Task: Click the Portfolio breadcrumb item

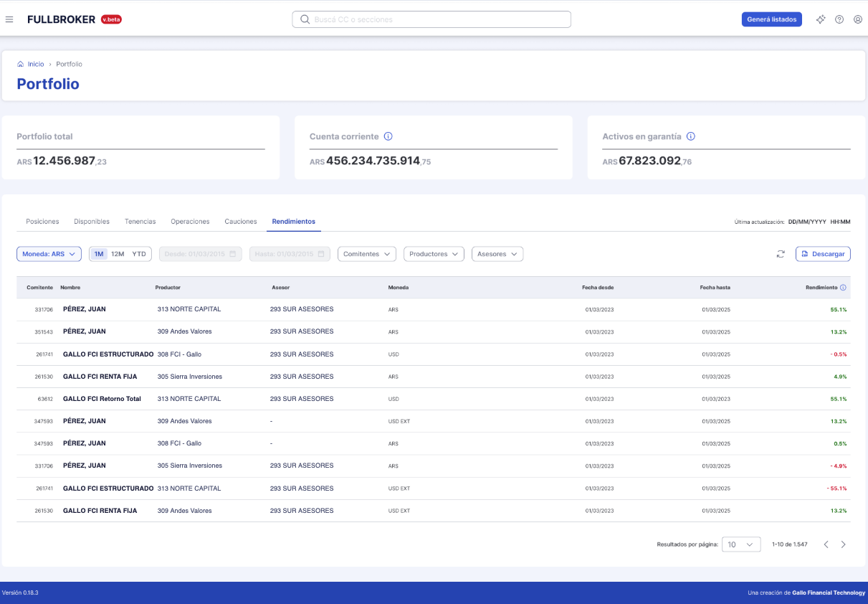Action: [x=69, y=64]
